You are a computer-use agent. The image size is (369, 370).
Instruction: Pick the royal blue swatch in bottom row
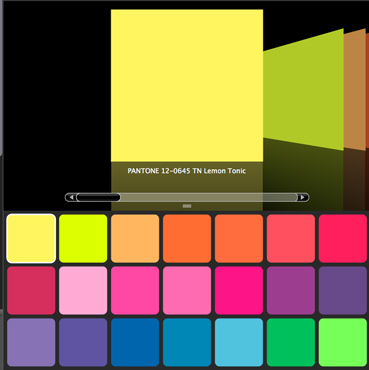(135, 342)
